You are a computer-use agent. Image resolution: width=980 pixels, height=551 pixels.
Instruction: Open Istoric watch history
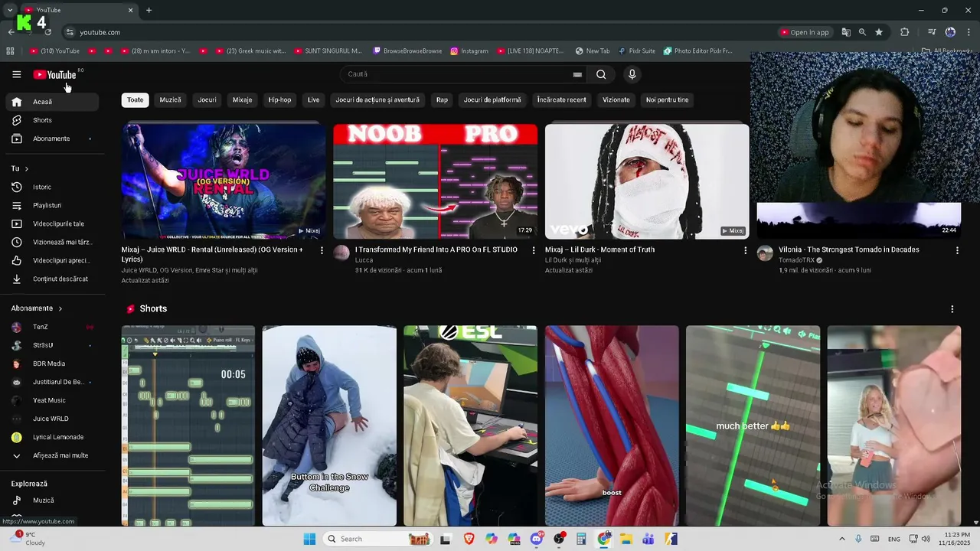point(53,187)
